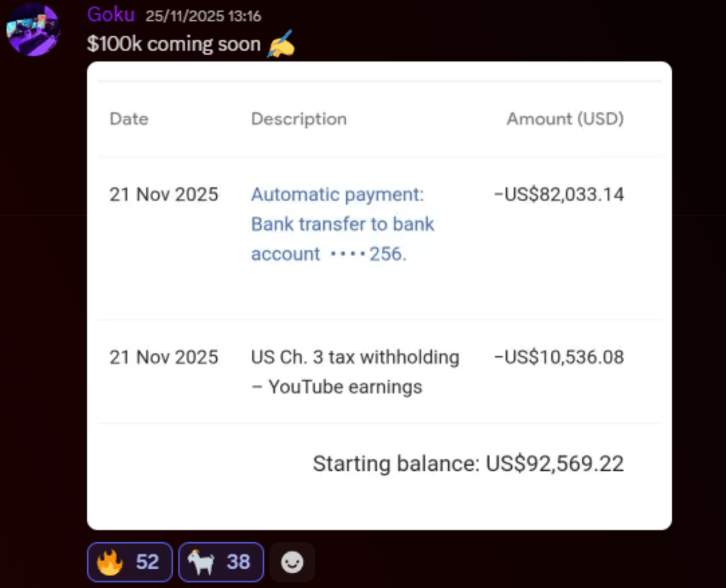This screenshot has width=726, height=588.
Task: Click Goku's profile avatar
Action: coord(33,30)
